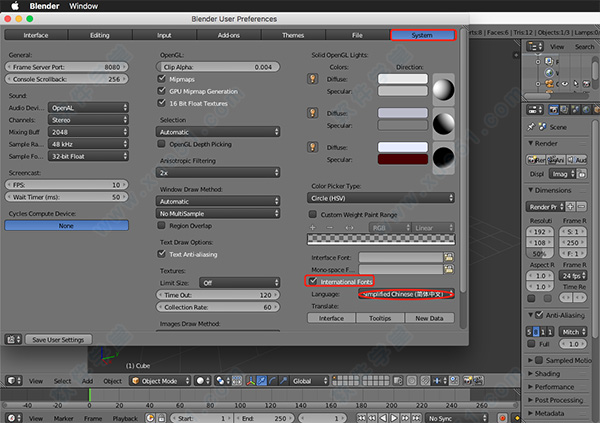Select None as Cycles Compute Device
Image resolution: width=600 pixels, height=423 pixels.
pos(67,225)
